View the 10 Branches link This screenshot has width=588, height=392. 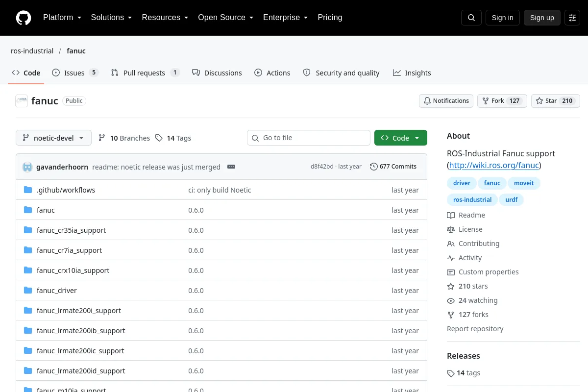tap(124, 138)
